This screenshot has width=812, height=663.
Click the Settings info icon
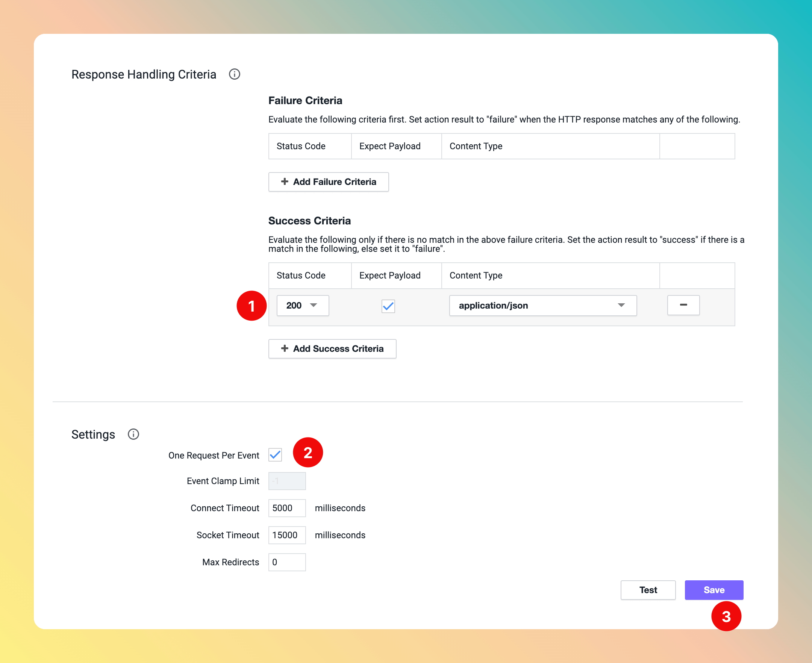coord(133,434)
